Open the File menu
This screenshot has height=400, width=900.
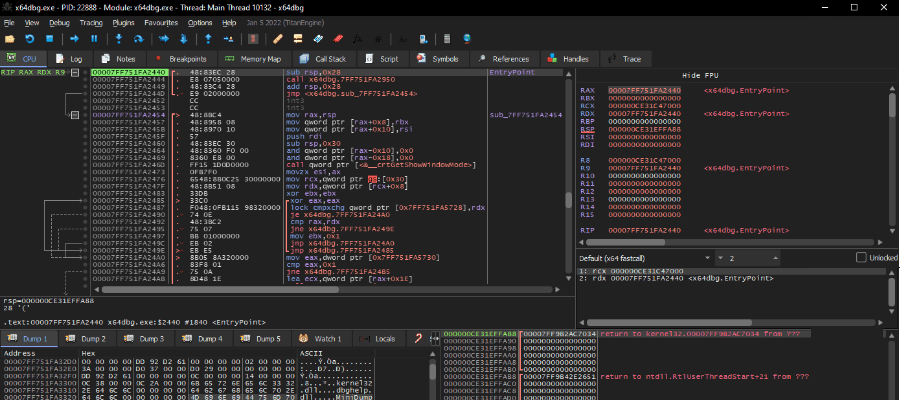pyautogui.click(x=9, y=23)
